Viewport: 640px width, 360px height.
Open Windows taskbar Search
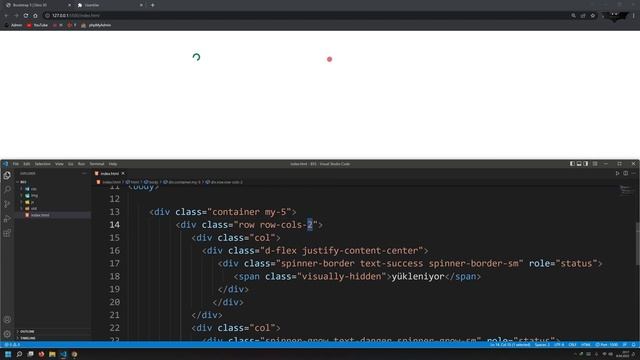[x=19, y=354]
